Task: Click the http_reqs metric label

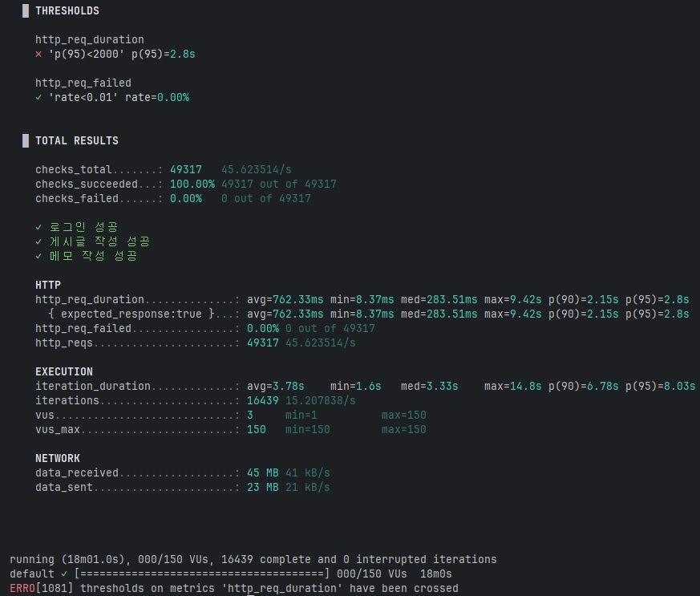Action: point(64,343)
